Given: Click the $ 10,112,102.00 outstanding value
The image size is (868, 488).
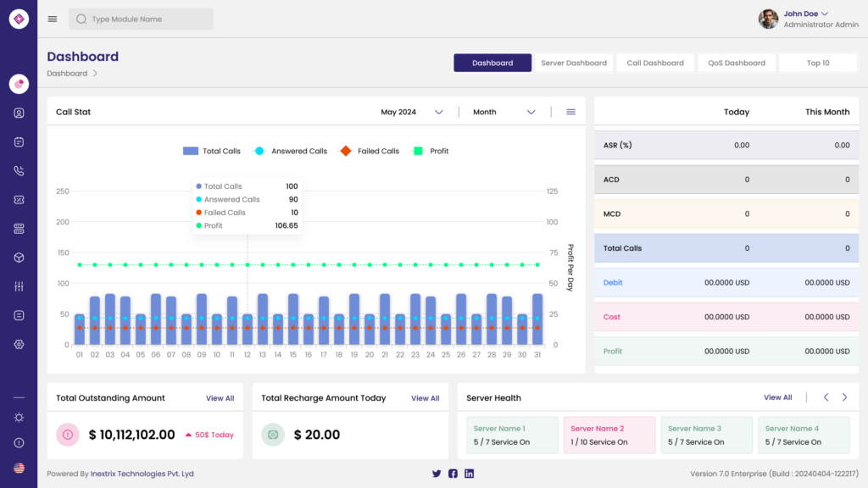Looking at the screenshot, I should click(131, 435).
